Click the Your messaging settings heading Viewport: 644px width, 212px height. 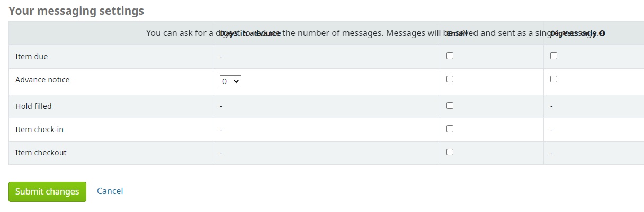coord(76,11)
